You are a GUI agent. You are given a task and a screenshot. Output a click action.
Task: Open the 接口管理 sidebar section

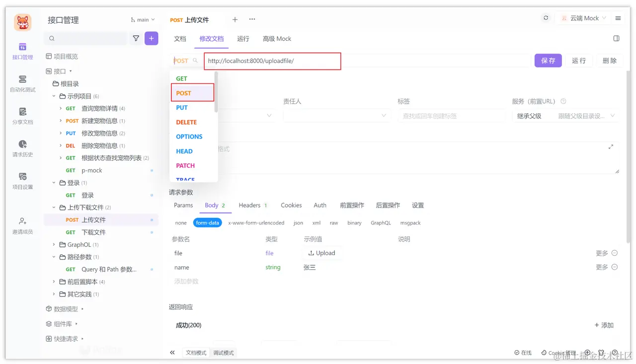point(21,52)
